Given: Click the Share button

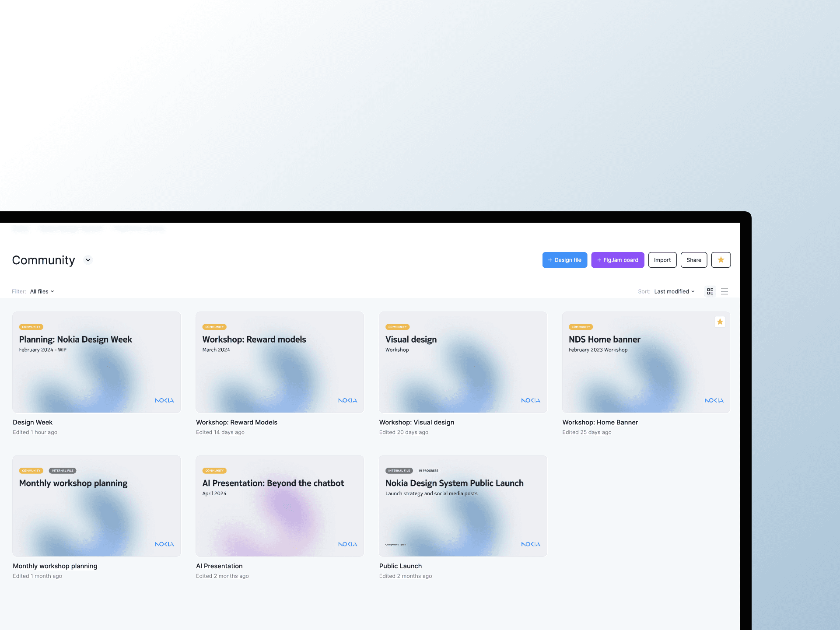Looking at the screenshot, I should pos(693,259).
